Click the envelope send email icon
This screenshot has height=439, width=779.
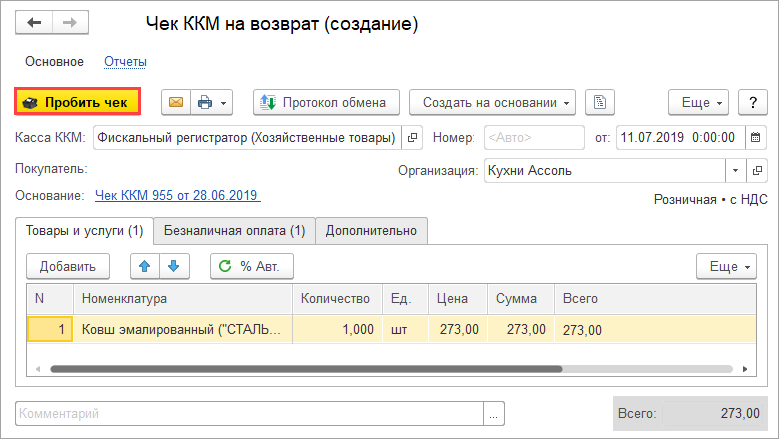coord(176,102)
